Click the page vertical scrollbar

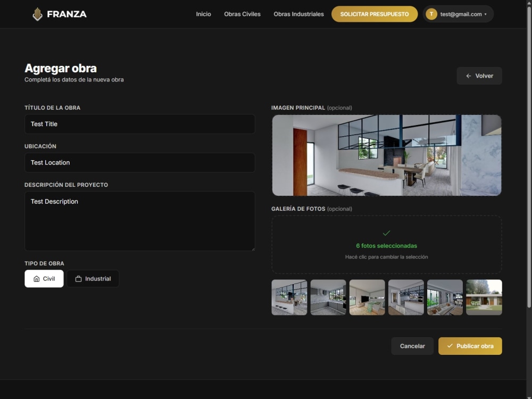(x=529, y=156)
